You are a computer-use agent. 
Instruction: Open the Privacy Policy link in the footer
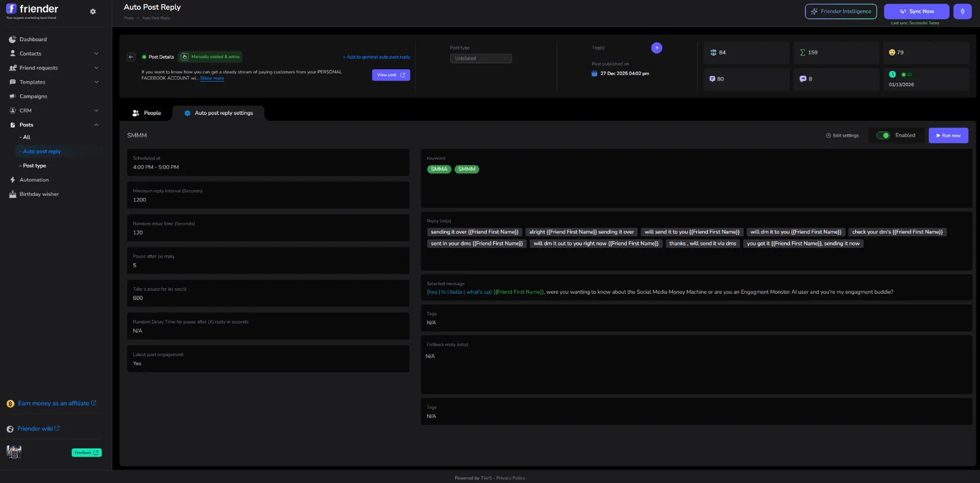pos(510,478)
